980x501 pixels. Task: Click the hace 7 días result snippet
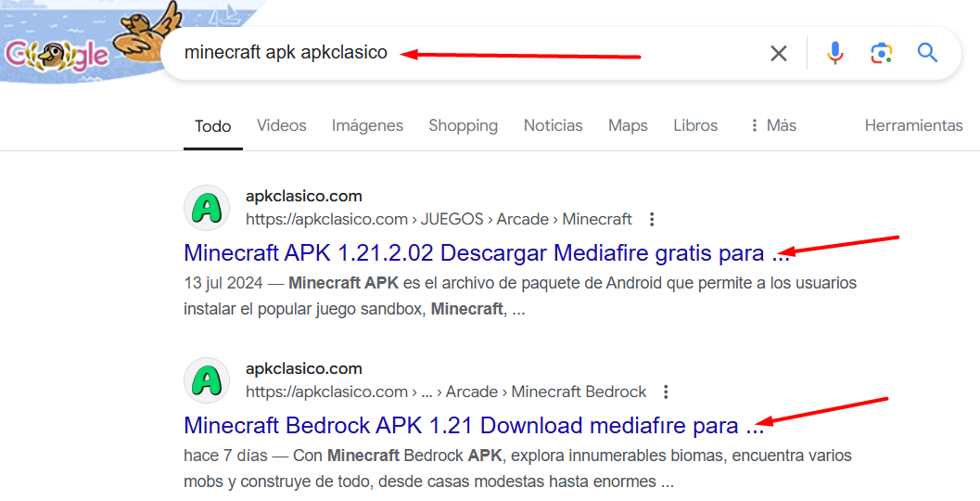[518, 469]
